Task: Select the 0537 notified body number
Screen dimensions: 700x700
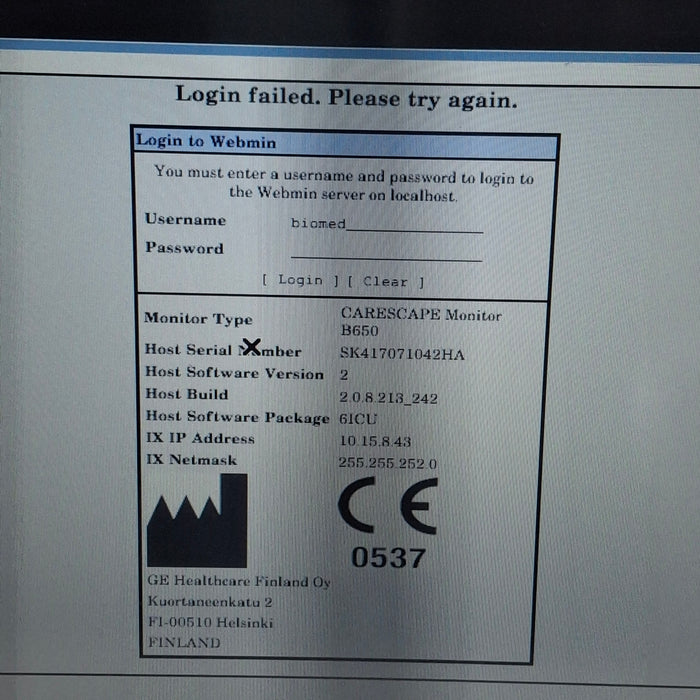Action: point(388,558)
